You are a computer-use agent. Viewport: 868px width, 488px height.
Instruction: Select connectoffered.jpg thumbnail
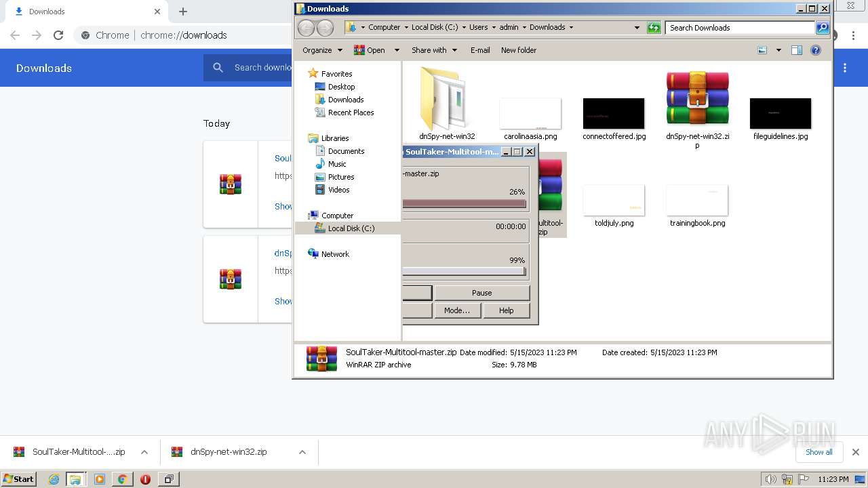pyautogui.click(x=614, y=113)
